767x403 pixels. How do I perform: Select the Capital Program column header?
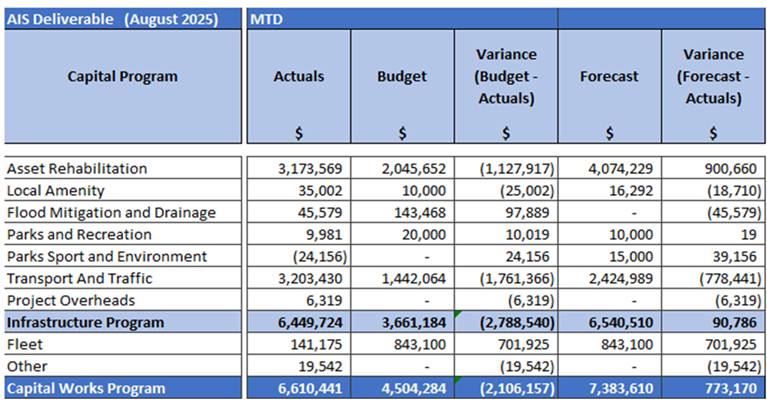[123, 86]
